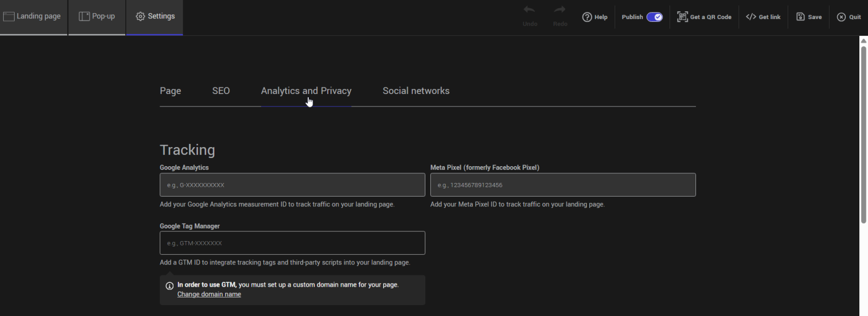Open the Landing page editor tab
The width and height of the screenshot is (868, 316).
[33, 16]
